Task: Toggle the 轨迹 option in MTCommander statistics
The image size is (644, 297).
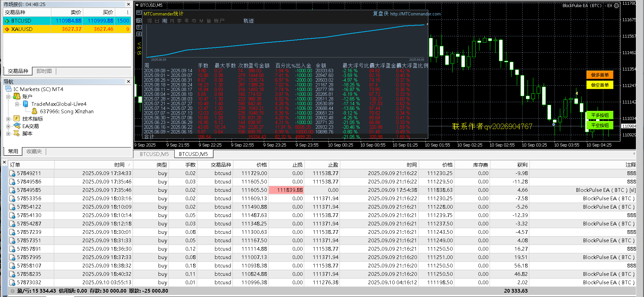Action: [248, 21]
